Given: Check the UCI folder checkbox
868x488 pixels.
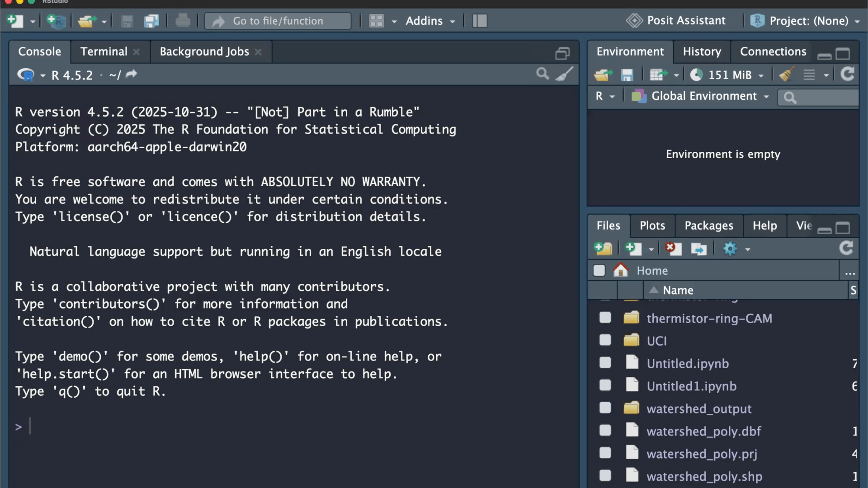Looking at the screenshot, I should pyautogui.click(x=605, y=340).
